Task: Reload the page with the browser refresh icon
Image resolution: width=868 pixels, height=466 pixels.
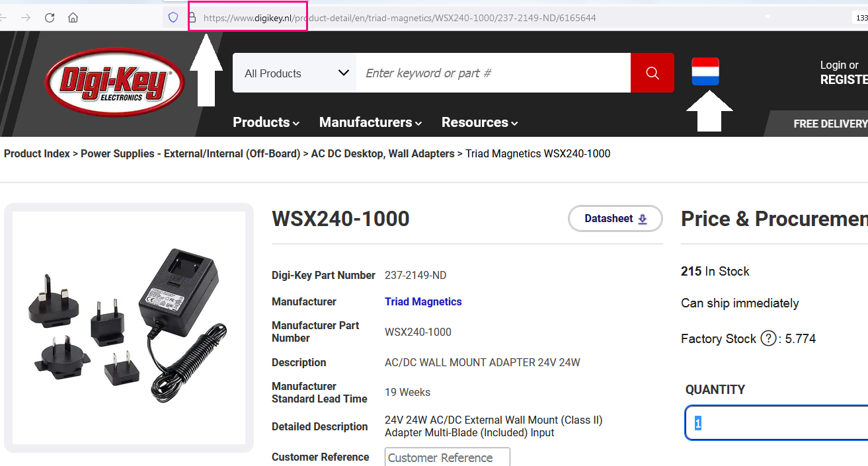Action: (50, 18)
